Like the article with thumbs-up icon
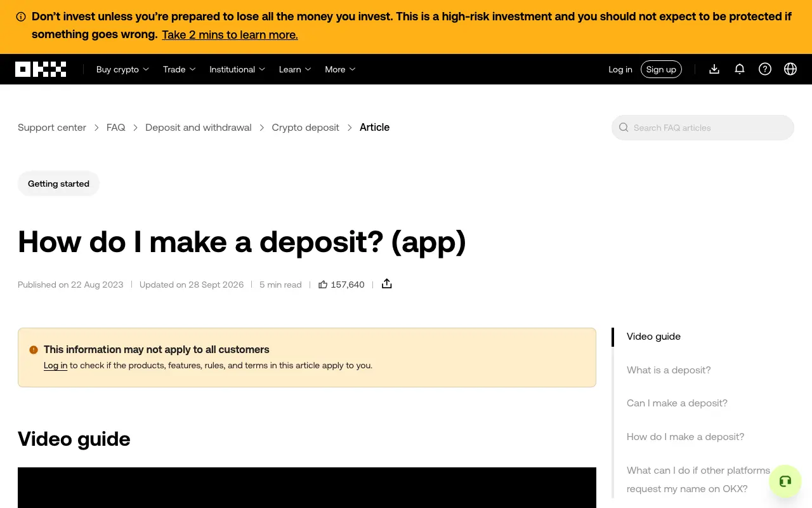 tap(323, 284)
